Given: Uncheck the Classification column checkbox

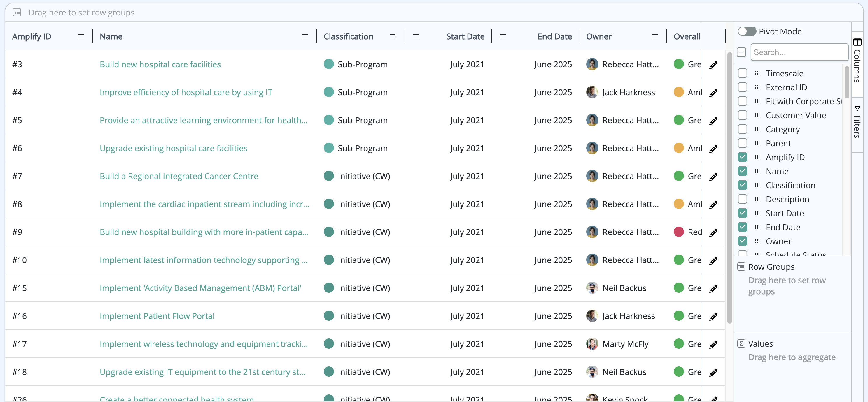Looking at the screenshot, I should [x=742, y=185].
